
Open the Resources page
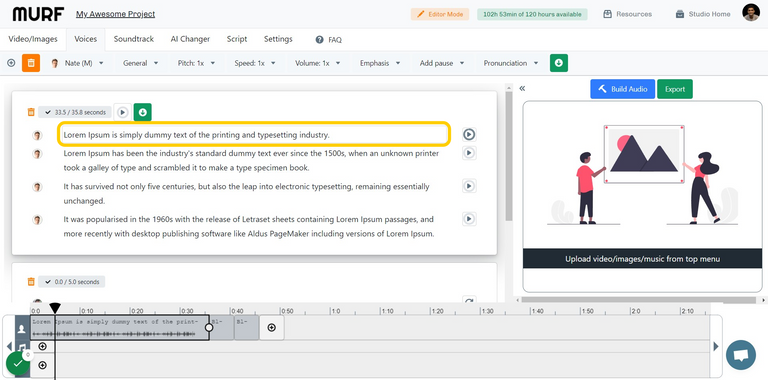[x=627, y=14]
